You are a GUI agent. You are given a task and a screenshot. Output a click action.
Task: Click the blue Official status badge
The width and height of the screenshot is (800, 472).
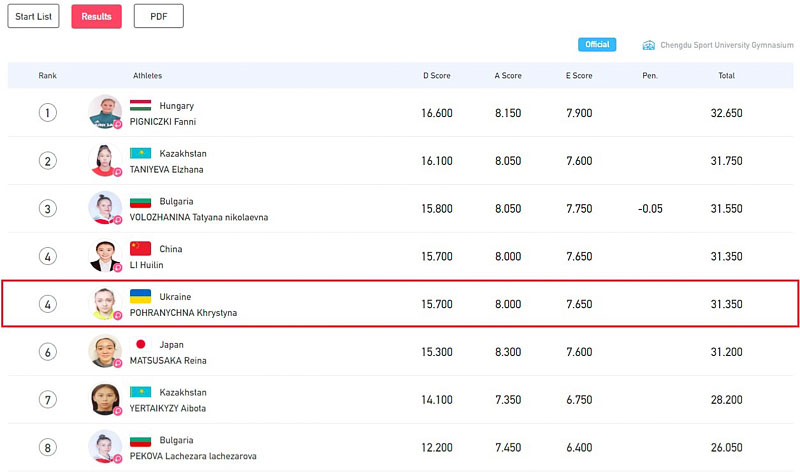597,44
